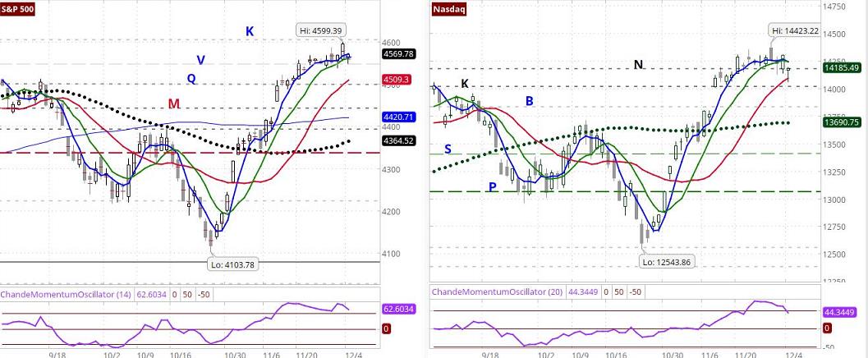Click the -50 box in the Nasdaq oscillator header
Image resolution: width=868 pixels, height=358 pixels.
point(636,291)
